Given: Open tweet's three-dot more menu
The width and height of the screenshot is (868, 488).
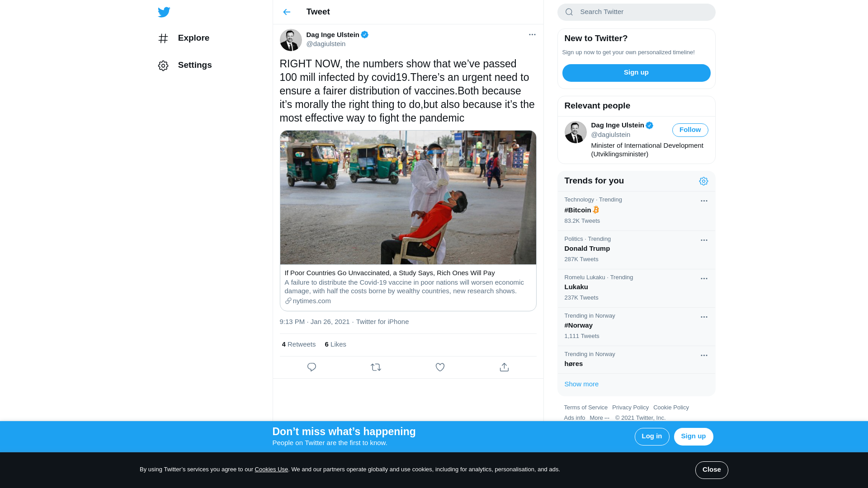Looking at the screenshot, I should click(x=532, y=35).
